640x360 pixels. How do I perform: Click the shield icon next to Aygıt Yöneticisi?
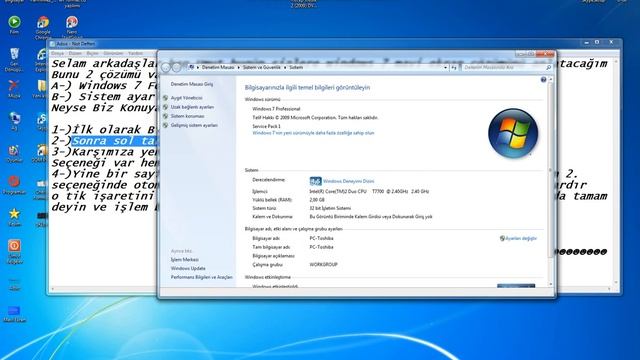coord(165,98)
